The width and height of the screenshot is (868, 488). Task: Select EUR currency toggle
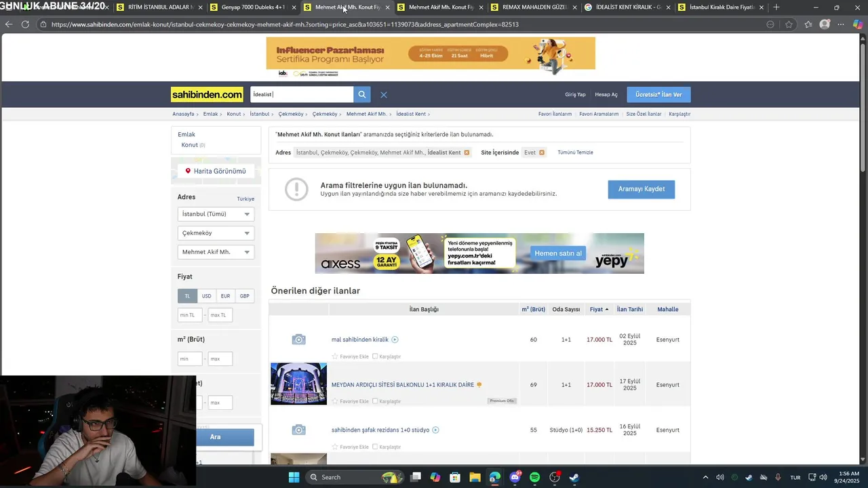tap(225, 296)
